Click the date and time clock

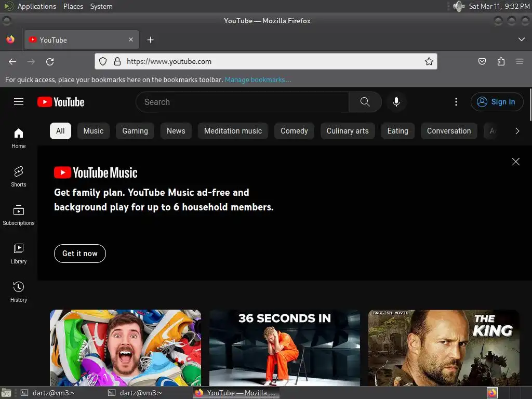click(499, 6)
